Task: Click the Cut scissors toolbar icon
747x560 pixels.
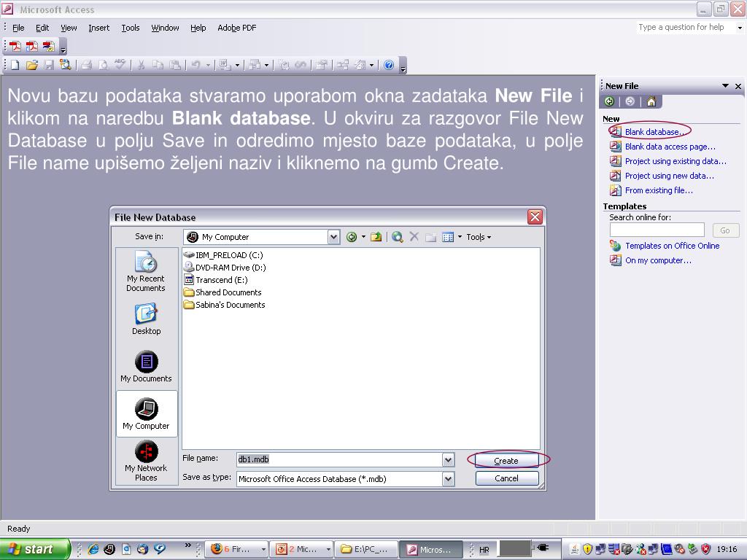Action: pyautogui.click(x=141, y=65)
